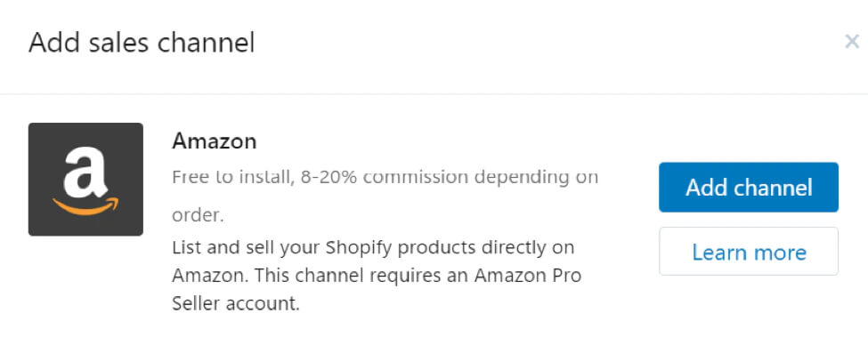868x337 pixels.
Task: Click the Seller account text line
Action: [x=236, y=303]
